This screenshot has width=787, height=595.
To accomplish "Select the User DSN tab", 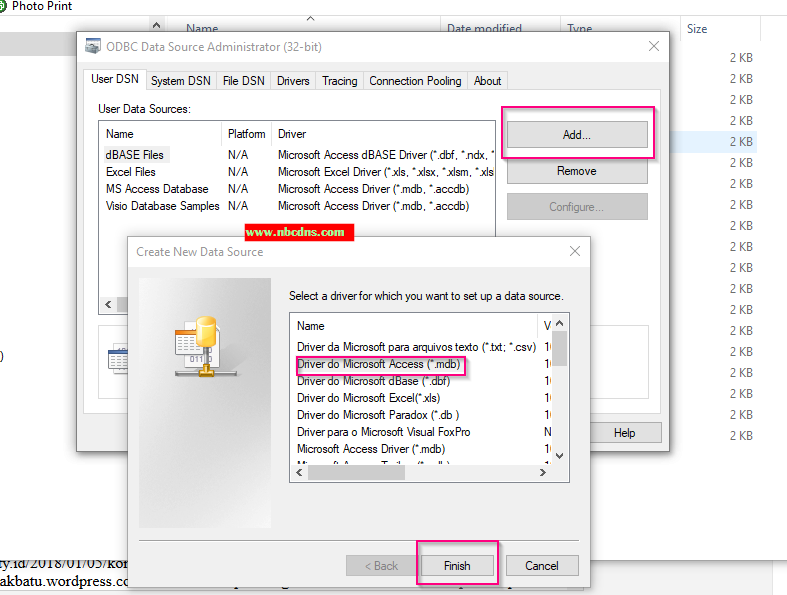I will 115,79.
